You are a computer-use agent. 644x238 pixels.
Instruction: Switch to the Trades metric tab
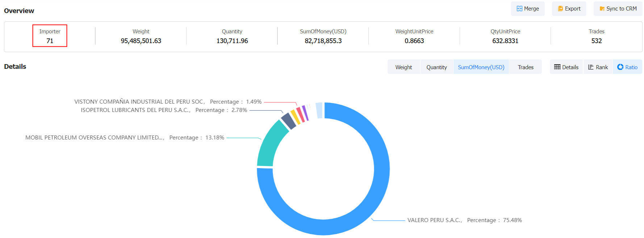(x=526, y=67)
